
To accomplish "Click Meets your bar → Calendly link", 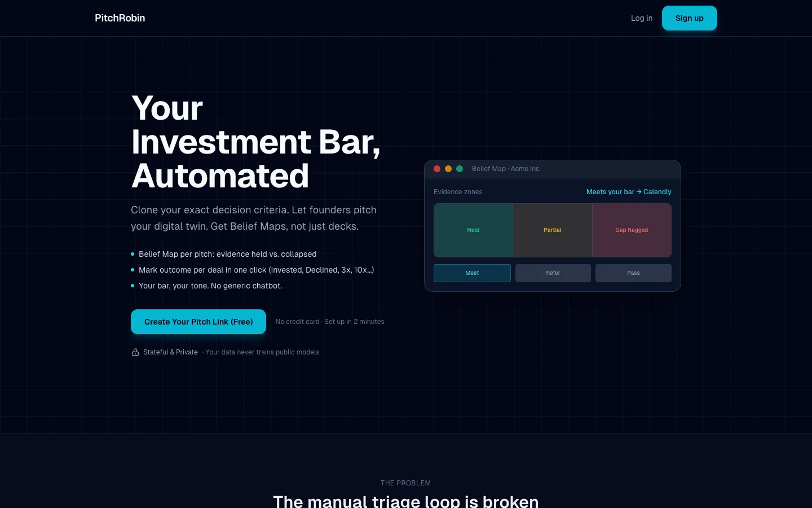I will click(629, 192).
